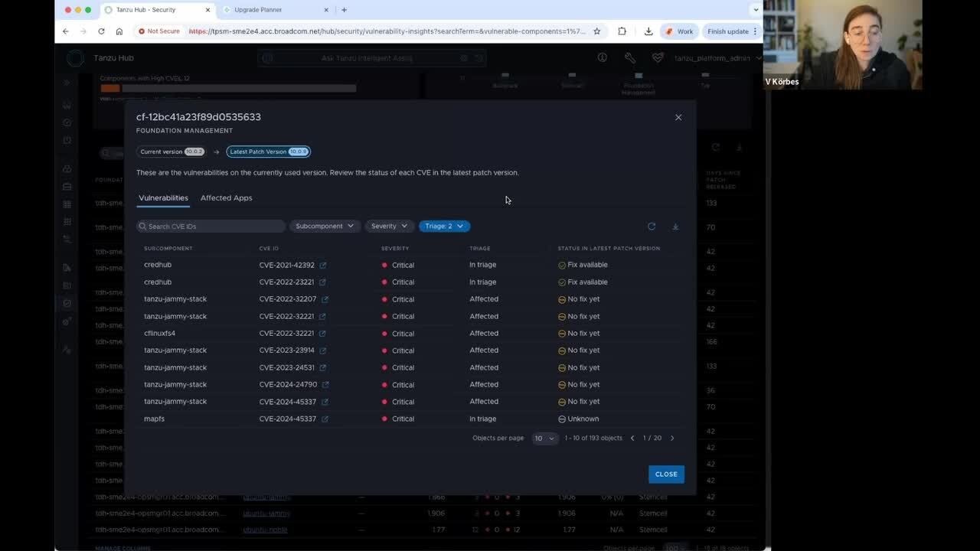Open external link icon in cflinuxfs4 row
980x551 pixels.
tap(322, 334)
